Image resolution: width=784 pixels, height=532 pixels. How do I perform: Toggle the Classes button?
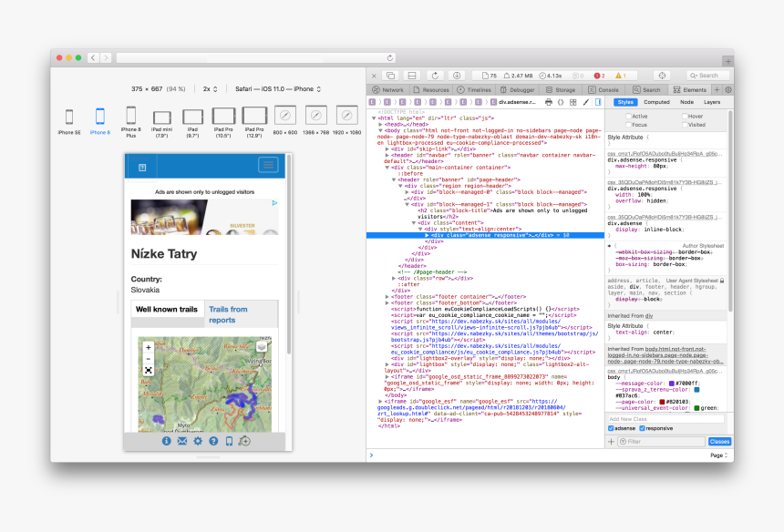pos(719,442)
